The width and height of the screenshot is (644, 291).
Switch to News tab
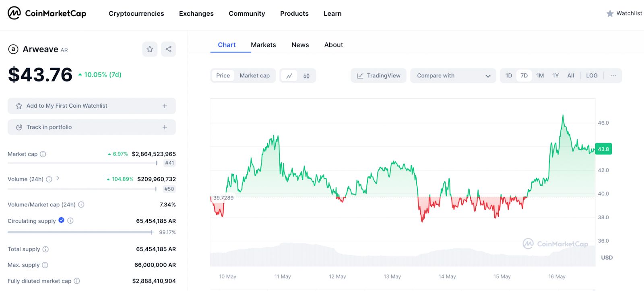click(300, 45)
